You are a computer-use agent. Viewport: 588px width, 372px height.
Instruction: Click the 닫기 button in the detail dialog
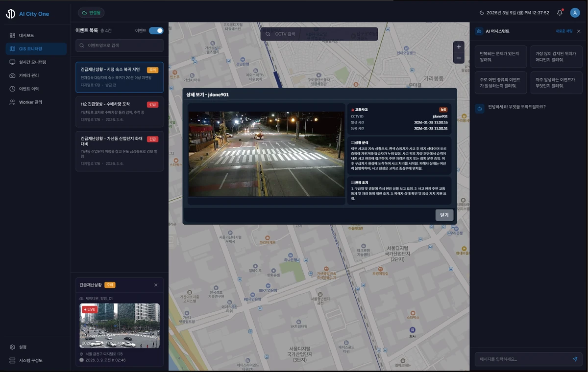tap(444, 215)
